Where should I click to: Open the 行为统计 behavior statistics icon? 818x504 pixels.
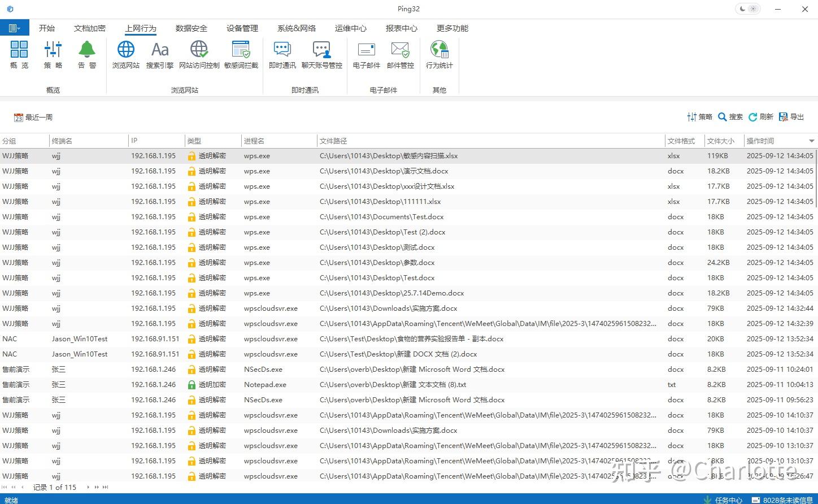click(x=439, y=55)
